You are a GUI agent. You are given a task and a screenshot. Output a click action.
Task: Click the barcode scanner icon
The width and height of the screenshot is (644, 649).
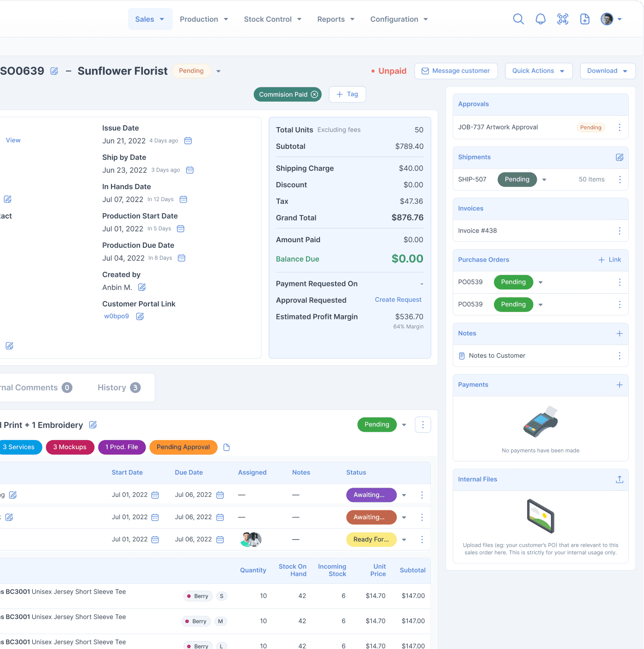563,19
